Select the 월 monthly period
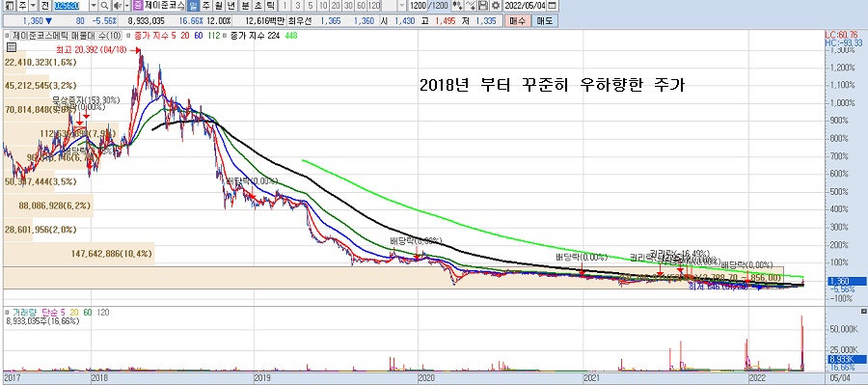This screenshot has width=868, height=385. (219, 6)
